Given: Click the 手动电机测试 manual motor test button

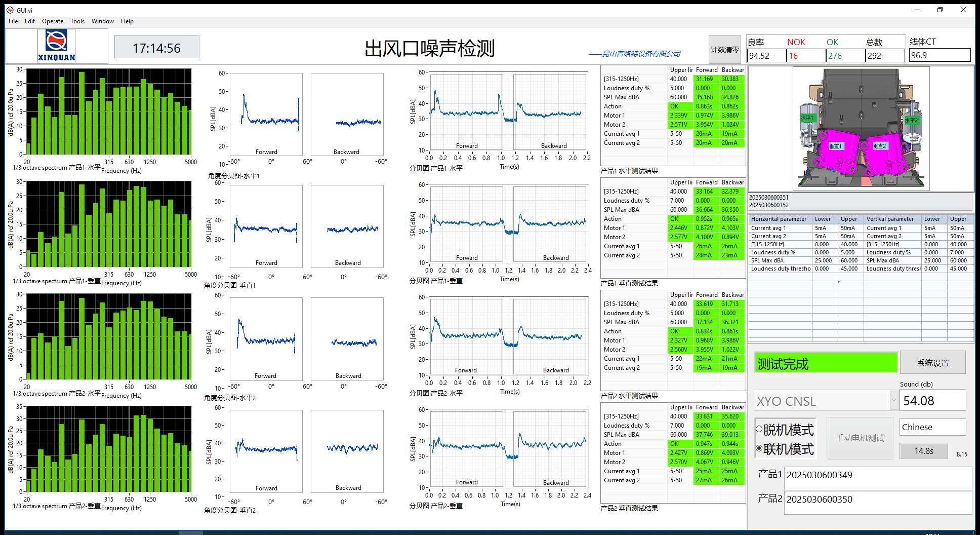Looking at the screenshot, I should [x=860, y=438].
